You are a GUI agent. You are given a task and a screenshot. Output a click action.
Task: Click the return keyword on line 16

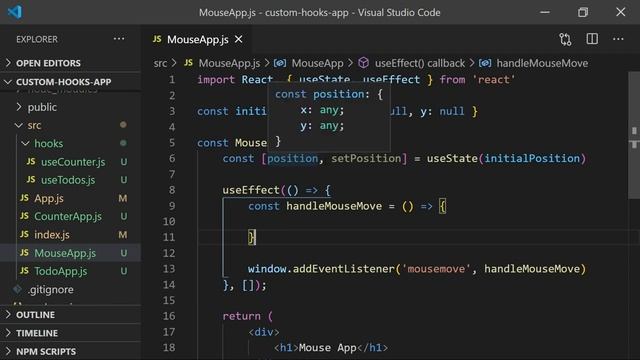tap(242, 316)
